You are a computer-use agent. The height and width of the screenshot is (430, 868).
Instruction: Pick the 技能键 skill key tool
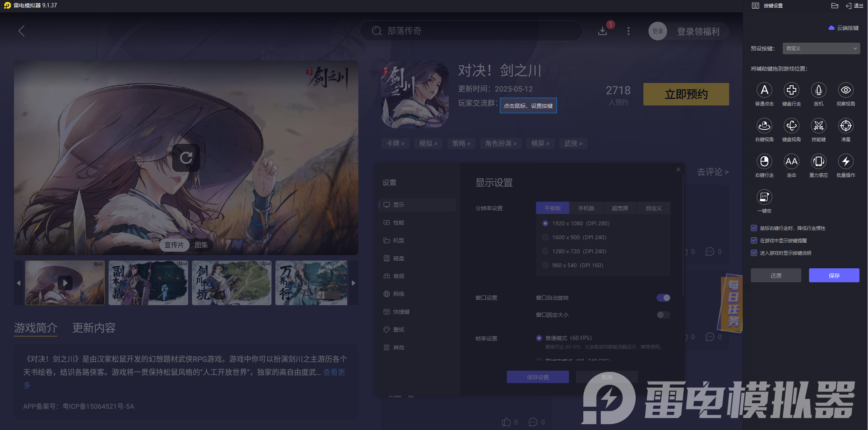point(819,126)
